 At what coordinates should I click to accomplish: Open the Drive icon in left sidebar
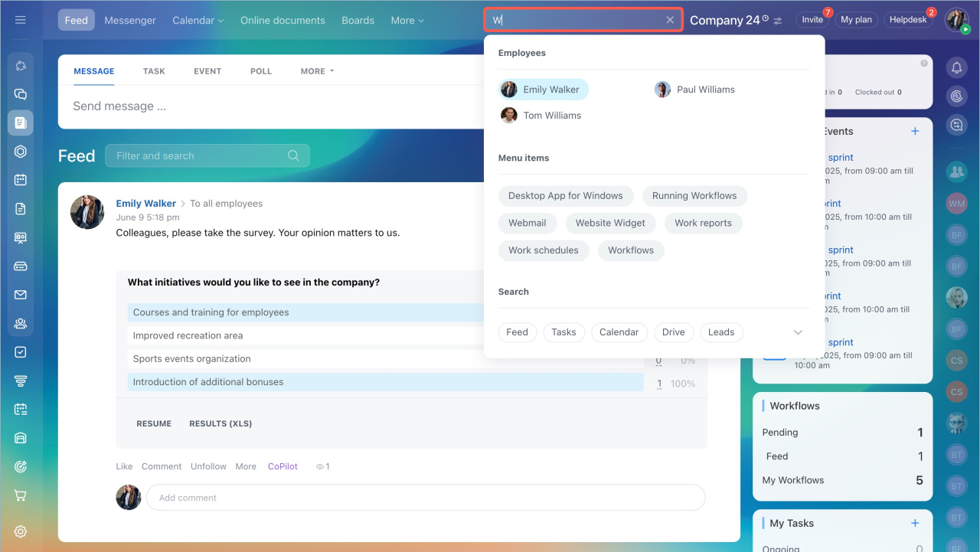click(21, 266)
